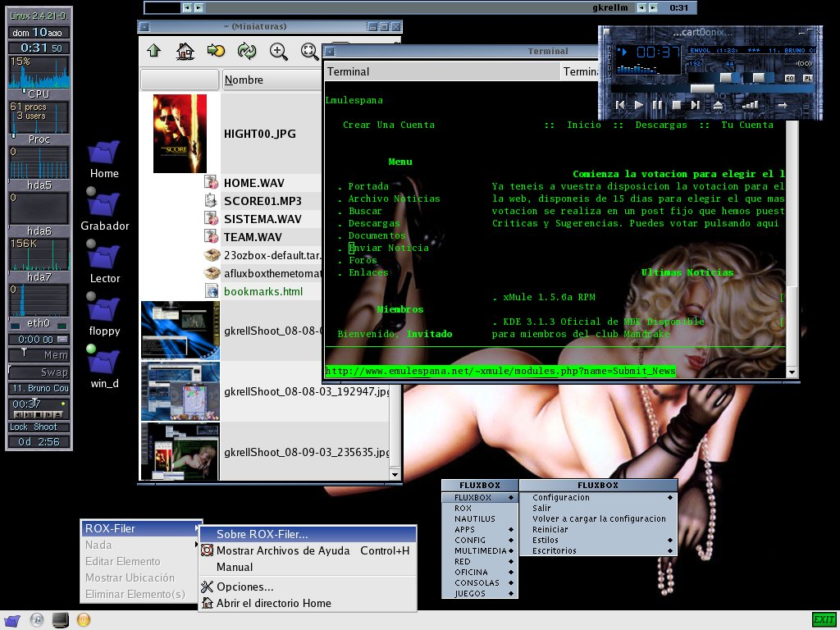
Task: Open Opciones... in ROX-Filer submenu
Action: 308,587
